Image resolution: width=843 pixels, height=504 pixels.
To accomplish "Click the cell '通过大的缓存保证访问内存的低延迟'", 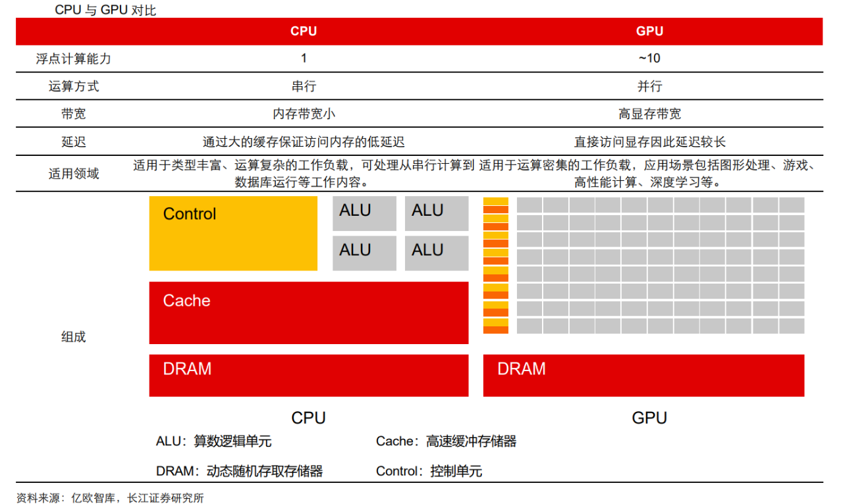I will coord(304,142).
